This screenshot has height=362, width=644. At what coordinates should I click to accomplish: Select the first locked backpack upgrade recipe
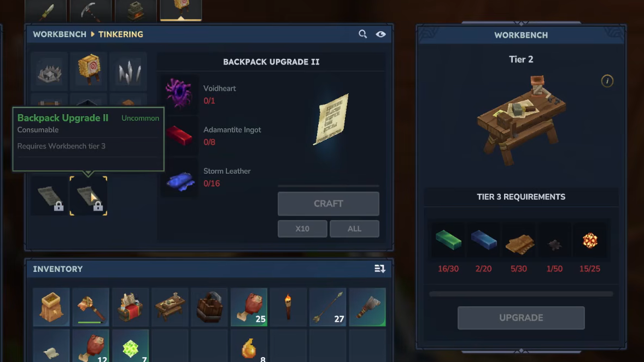(x=49, y=196)
